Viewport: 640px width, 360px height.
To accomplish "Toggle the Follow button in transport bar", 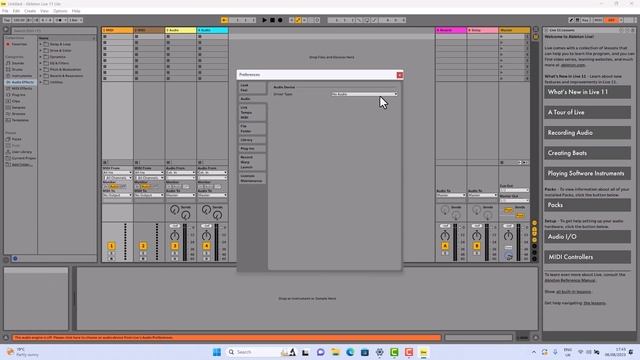I will [x=224, y=20].
